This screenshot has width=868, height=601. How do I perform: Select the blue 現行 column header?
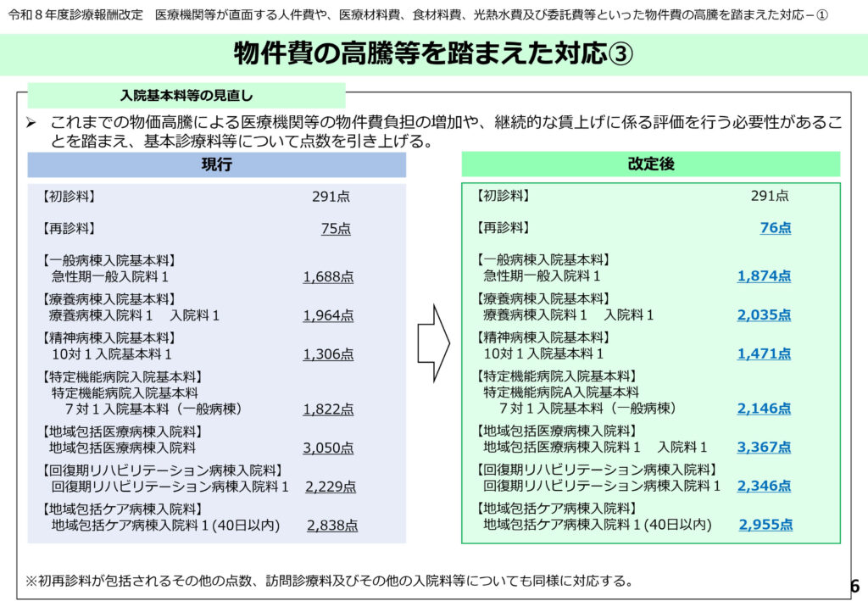point(216,164)
